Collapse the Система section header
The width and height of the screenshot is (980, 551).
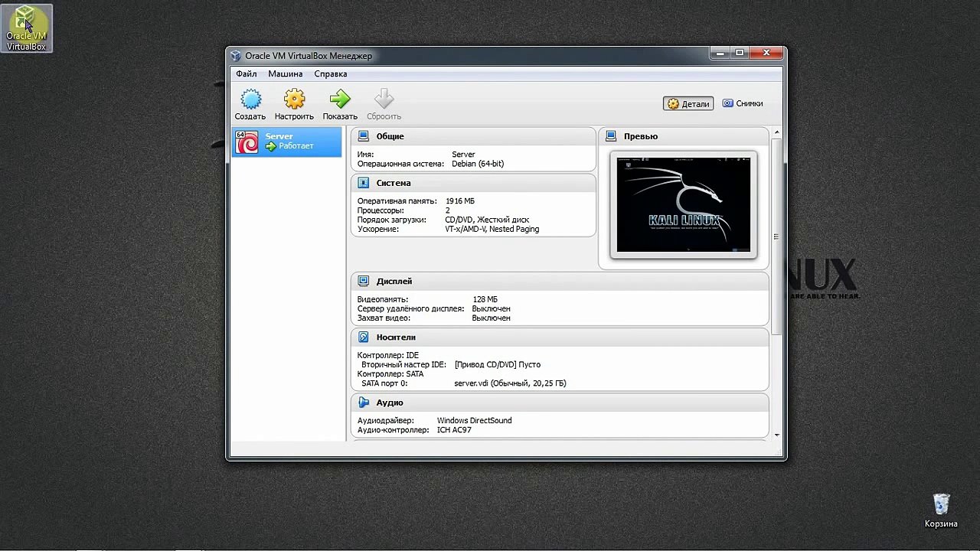click(x=473, y=183)
